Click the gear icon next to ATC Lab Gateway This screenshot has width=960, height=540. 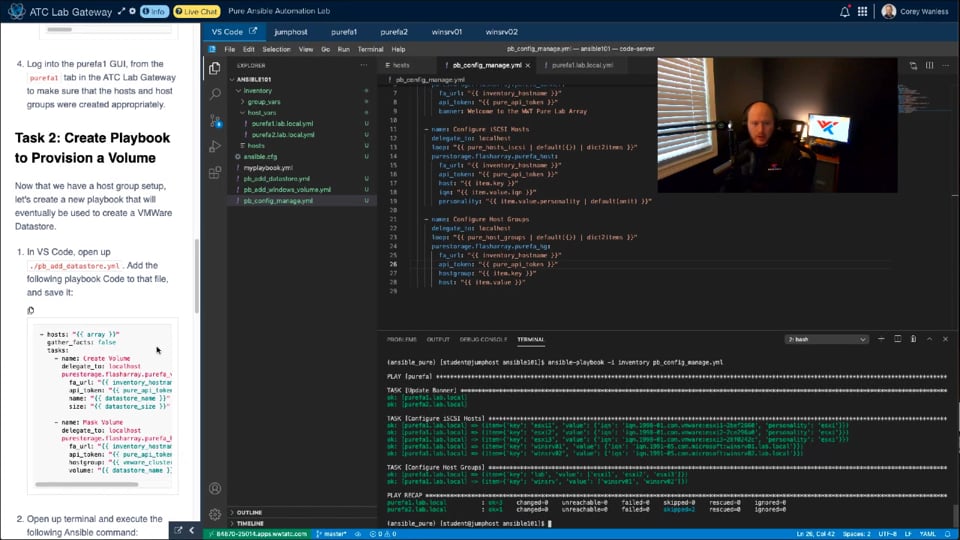pyautogui.click(x=132, y=11)
